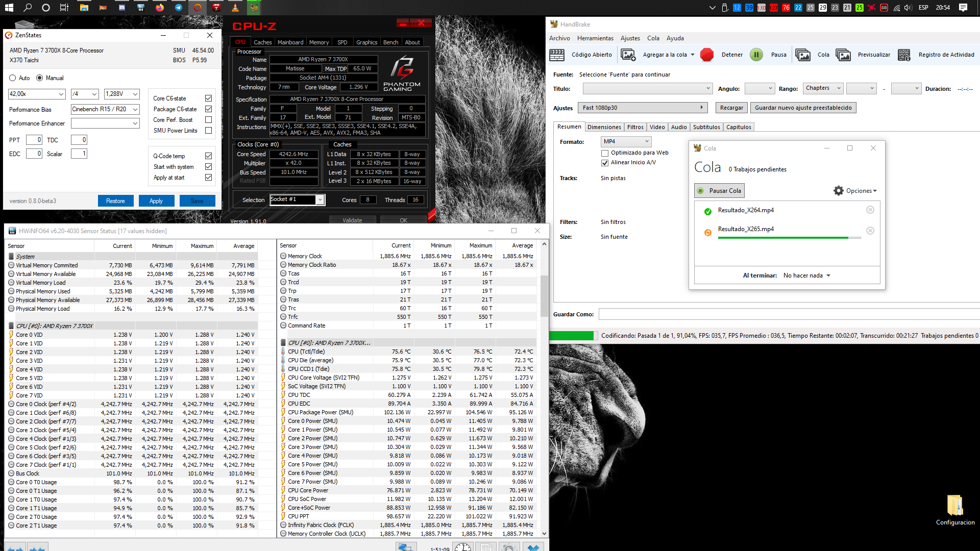Click Firefox icon in the taskbar

[160, 8]
